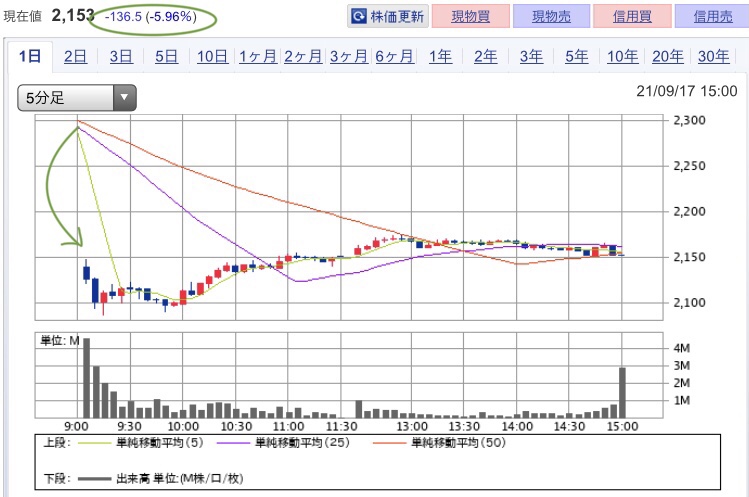Switch to the 2日 period tab
Image resolution: width=749 pixels, height=497 pixels.
(75, 56)
